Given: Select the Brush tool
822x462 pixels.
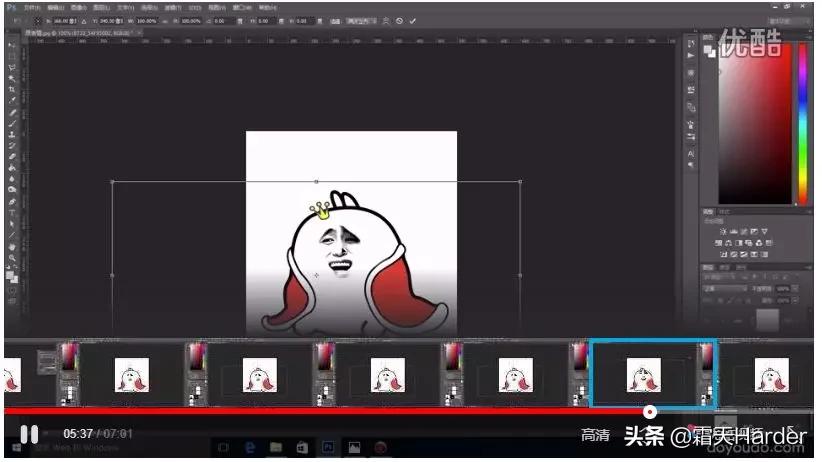Looking at the screenshot, I should click(12, 123).
